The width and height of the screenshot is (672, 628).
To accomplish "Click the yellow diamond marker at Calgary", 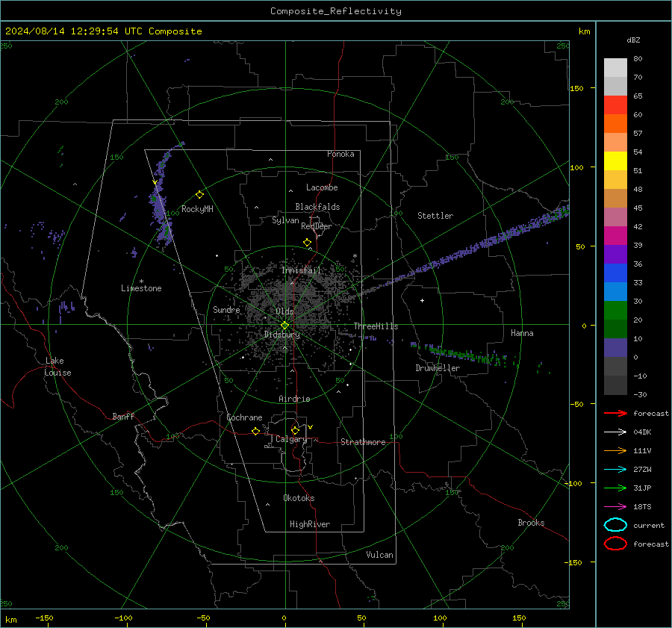I will [x=295, y=430].
